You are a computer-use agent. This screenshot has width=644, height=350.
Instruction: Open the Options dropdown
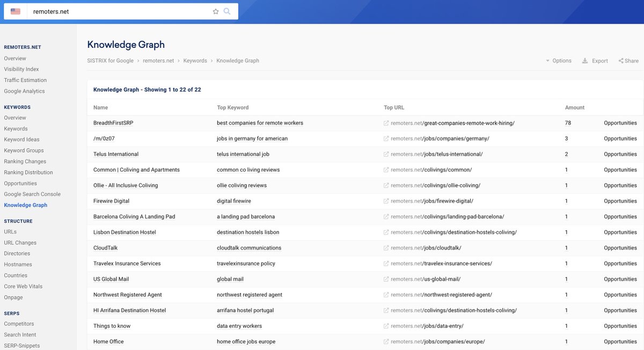point(559,61)
